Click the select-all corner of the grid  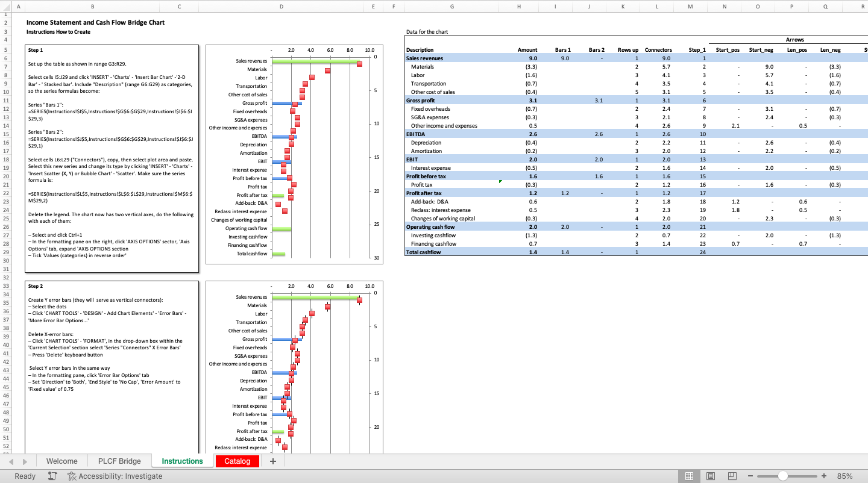tap(5, 6)
